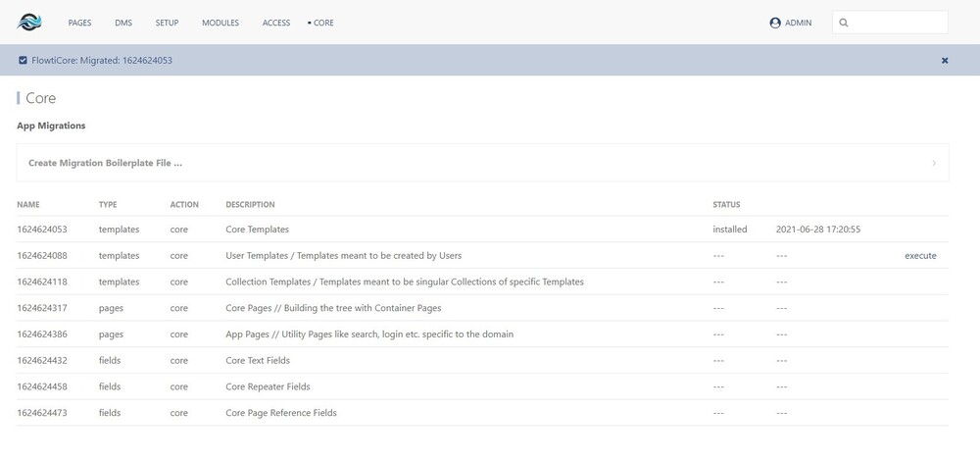This screenshot has width=980, height=462.
Task: Open the Pages menu
Action: tap(79, 23)
